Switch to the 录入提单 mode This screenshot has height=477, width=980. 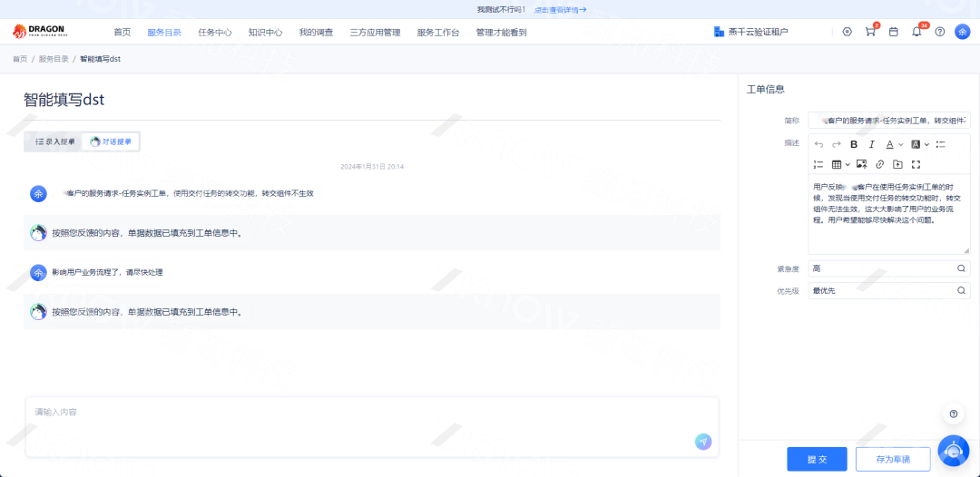pyautogui.click(x=54, y=141)
